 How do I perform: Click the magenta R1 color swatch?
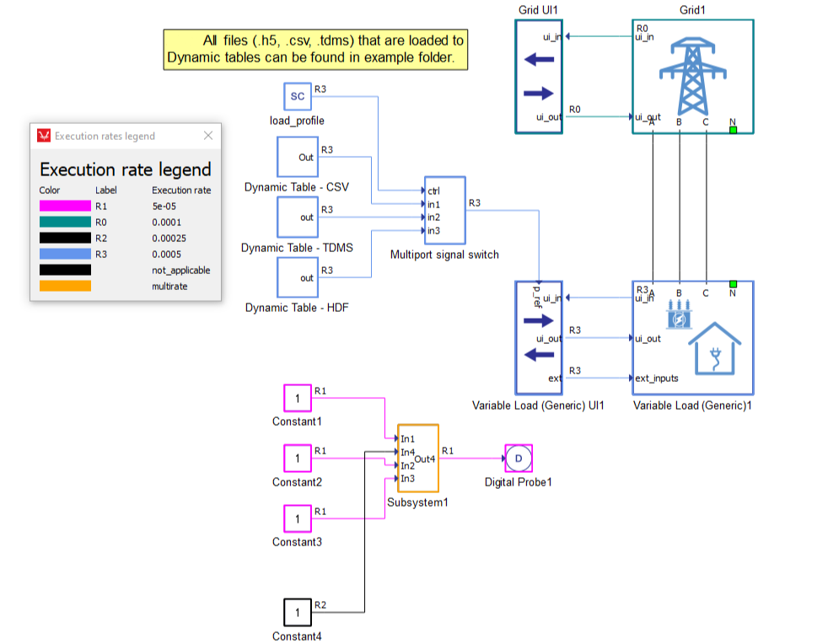[65, 206]
